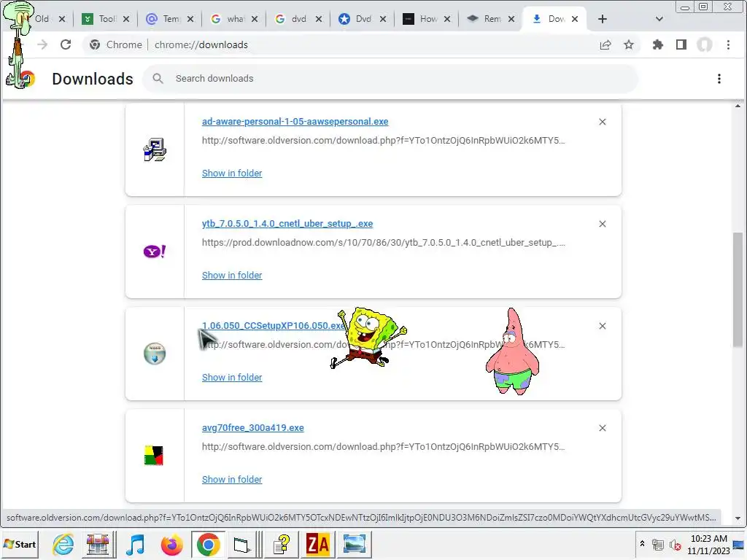Click the CCSetupXP installer file icon

click(x=155, y=354)
